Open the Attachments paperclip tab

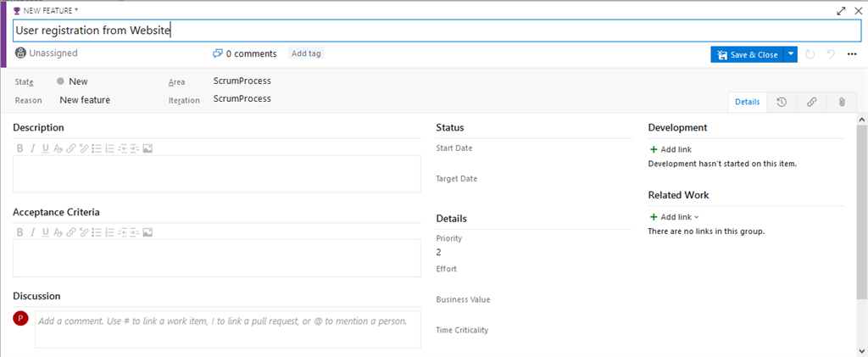coord(842,102)
